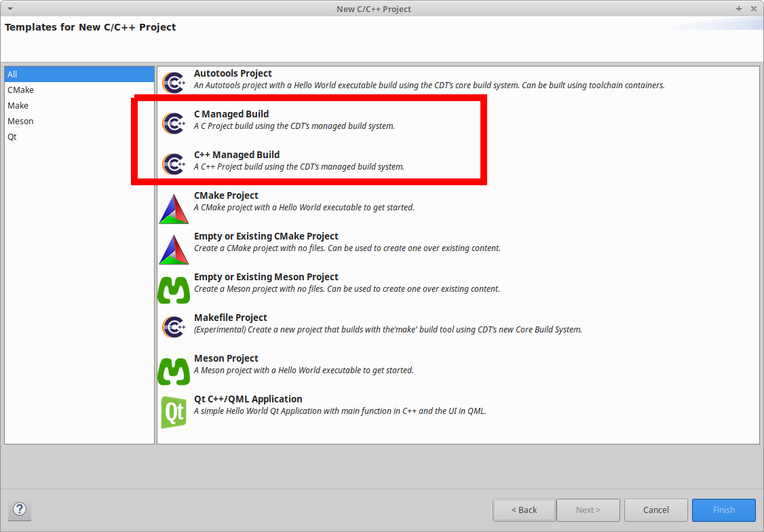Select the Make category
The image size is (764, 532).
tap(79, 105)
